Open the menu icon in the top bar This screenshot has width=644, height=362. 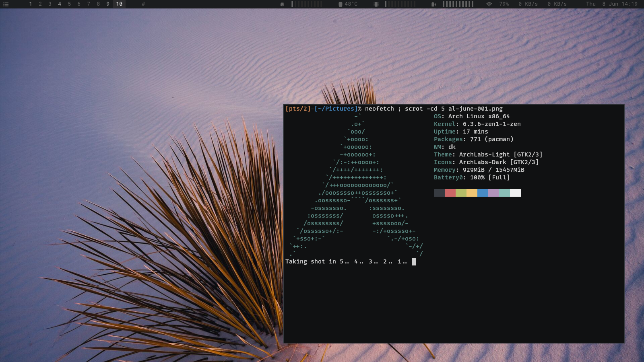[6, 4]
